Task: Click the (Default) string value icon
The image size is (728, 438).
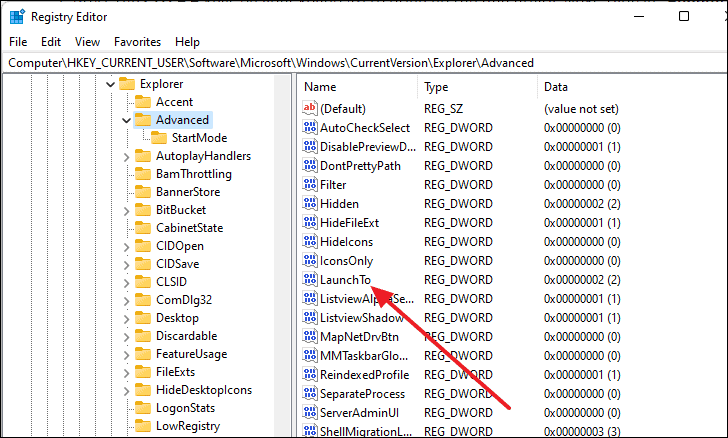Action: tap(310, 108)
